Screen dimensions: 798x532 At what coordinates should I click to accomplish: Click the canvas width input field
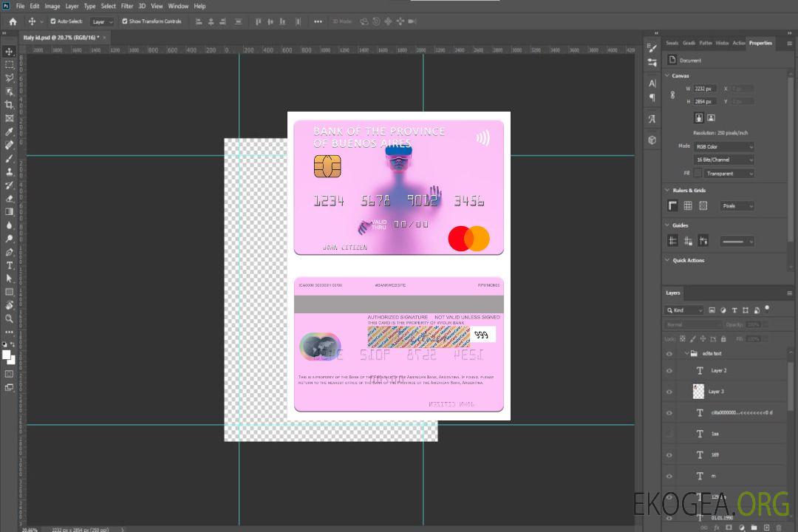pos(705,89)
